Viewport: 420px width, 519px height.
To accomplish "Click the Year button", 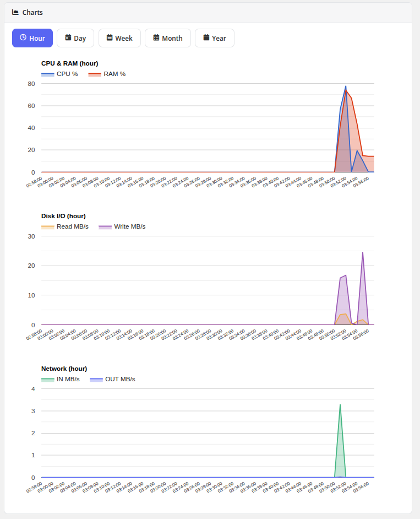I will pos(214,38).
